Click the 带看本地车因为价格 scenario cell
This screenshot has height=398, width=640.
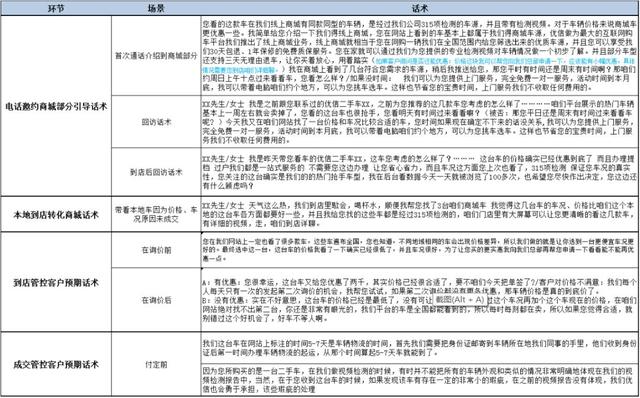156,214
